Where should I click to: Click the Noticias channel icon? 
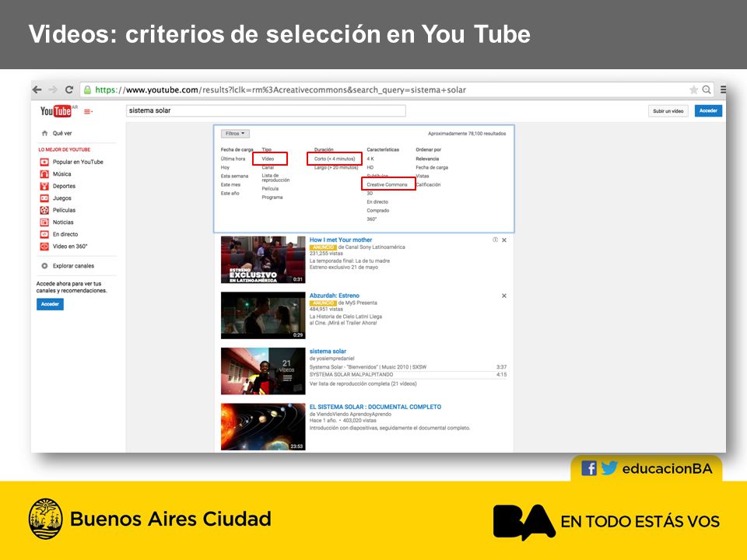[44, 222]
